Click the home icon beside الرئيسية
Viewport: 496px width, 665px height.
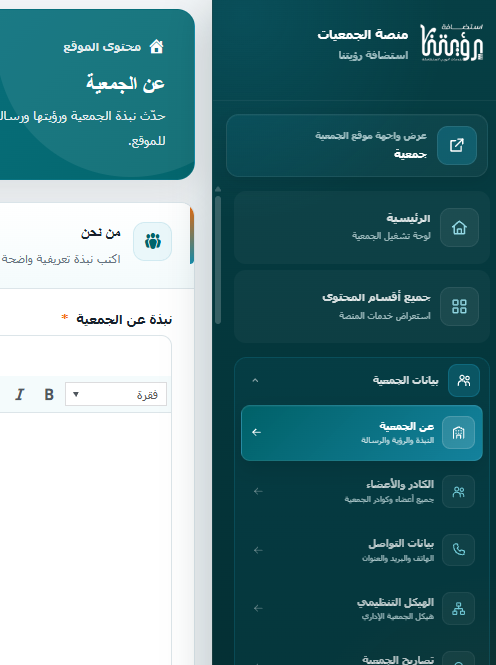[x=459, y=228]
